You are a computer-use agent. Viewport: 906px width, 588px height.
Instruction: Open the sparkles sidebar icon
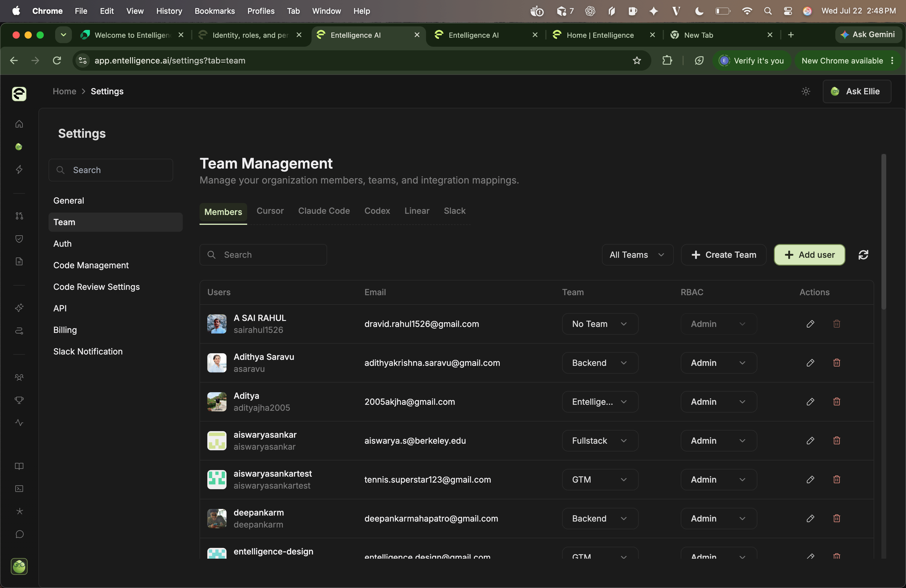pyautogui.click(x=19, y=307)
